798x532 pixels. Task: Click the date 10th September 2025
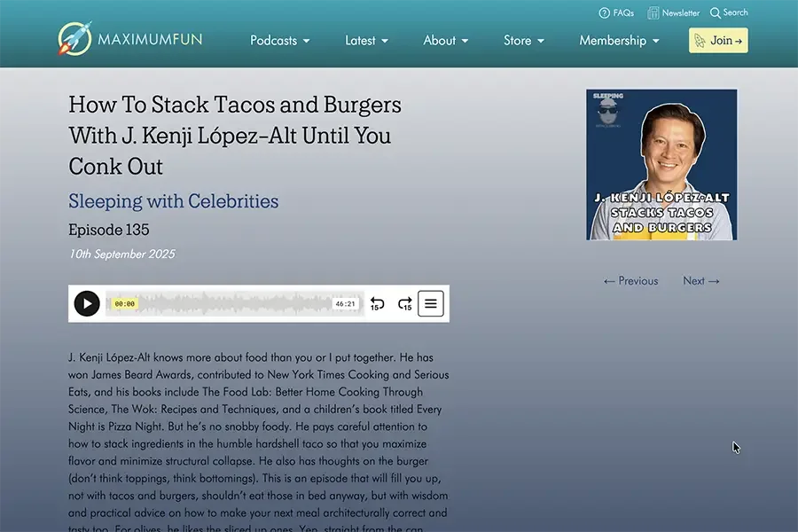pos(122,254)
